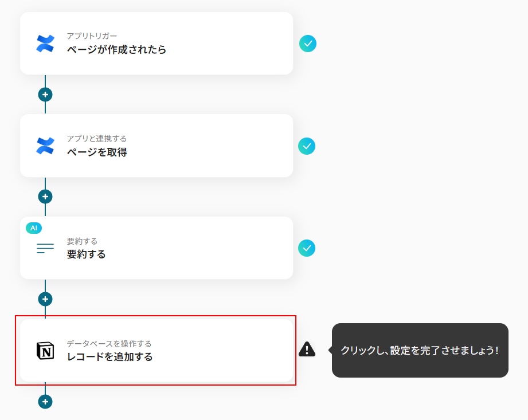This screenshot has width=528, height=420.
Task: Add a step below the ページが作成されたら card
Action: [x=45, y=94]
